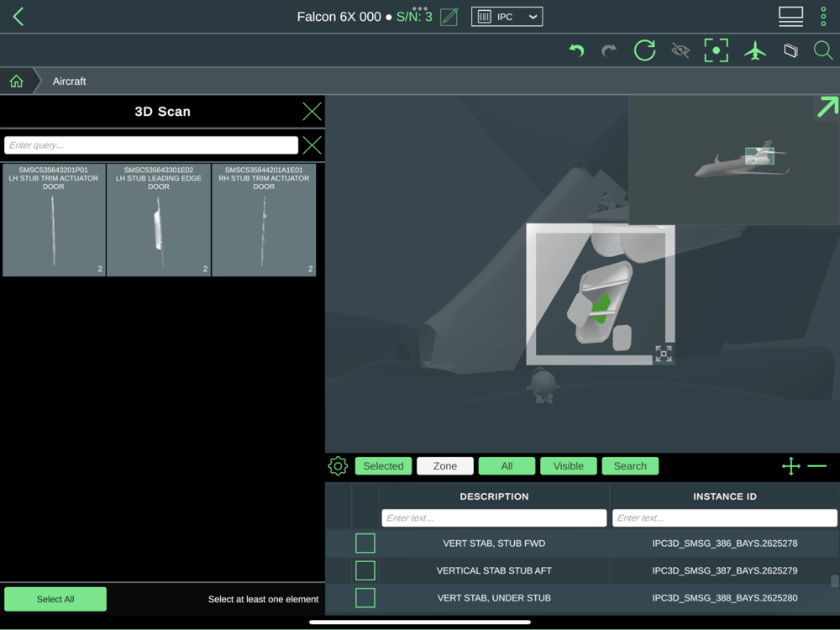Click instance ID IPC3D_SMSG_386_BAYS.2625278

pyautogui.click(x=725, y=543)
